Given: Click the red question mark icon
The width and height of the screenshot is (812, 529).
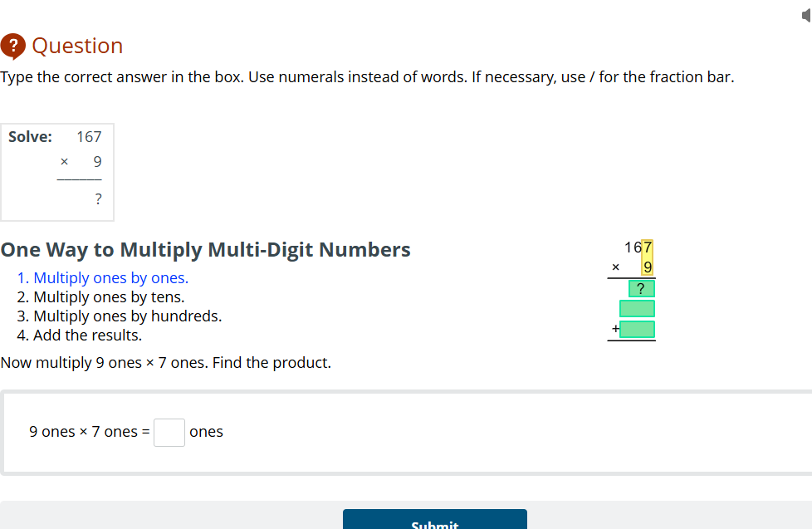Looking at the screenshot, I should coord(13,46).
